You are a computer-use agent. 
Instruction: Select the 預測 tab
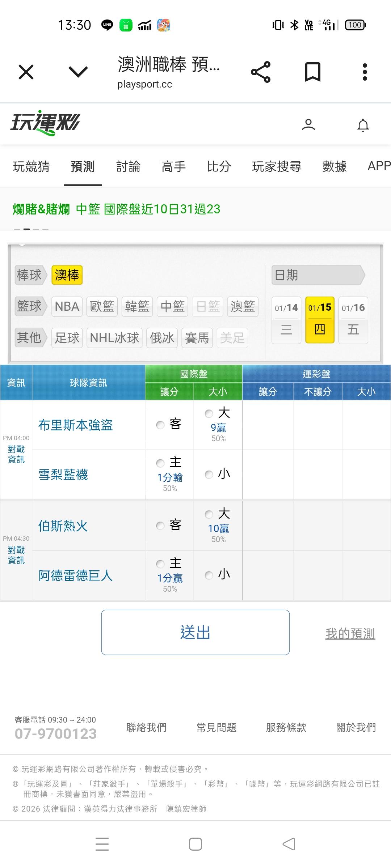click(83, 166)
